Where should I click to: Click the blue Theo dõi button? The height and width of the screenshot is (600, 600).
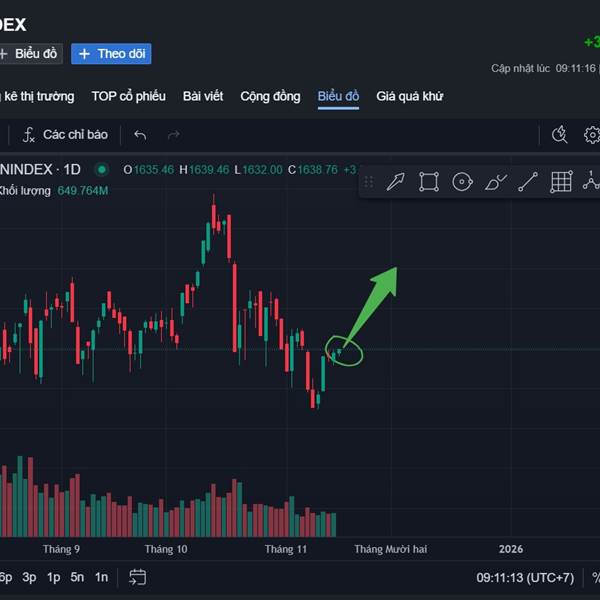point(111,54)
